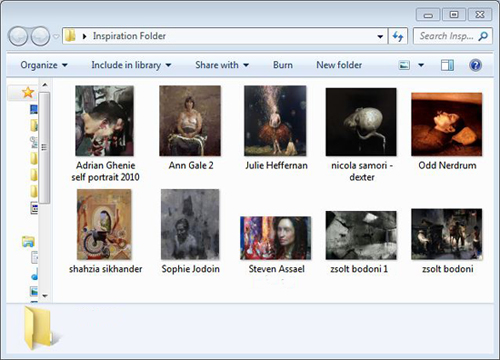Click the zsolt bodoni 1 file name
Screen dimensions: 500x360
pos(359,269)
